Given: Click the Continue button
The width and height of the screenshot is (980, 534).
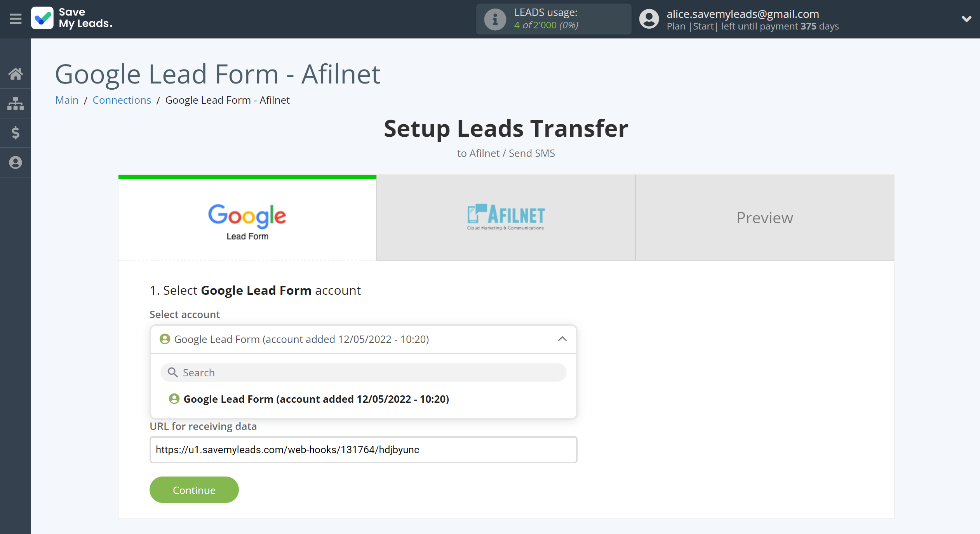Looking at the screenshot, I should coord(194,489).
